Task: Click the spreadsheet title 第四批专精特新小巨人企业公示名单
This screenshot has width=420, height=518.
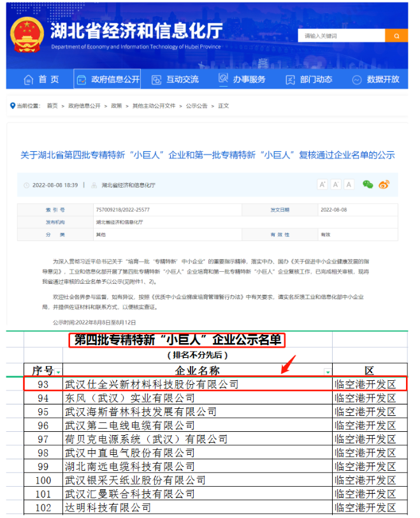Action: [x=177, y=340]
